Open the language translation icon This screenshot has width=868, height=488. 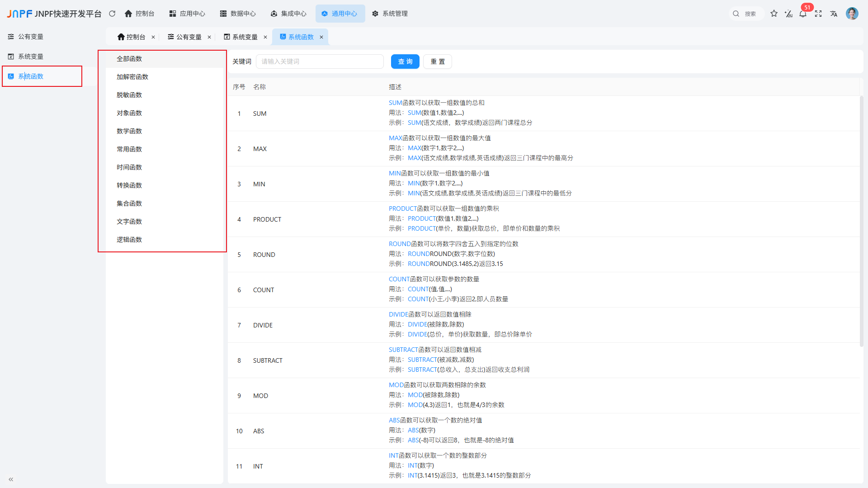click(834, 14)
